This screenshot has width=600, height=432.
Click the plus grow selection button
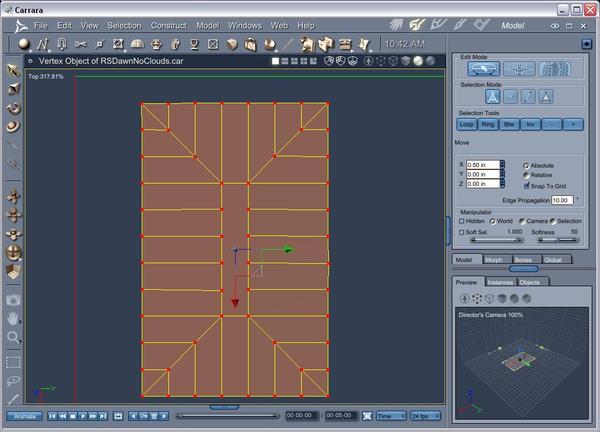(x=573, y=124)
